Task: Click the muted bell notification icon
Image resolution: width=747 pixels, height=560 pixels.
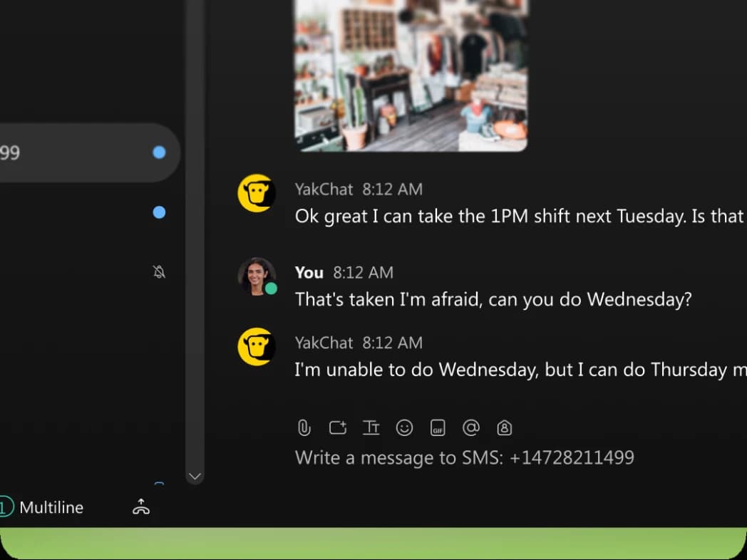Action: click(x=159, y=272)
